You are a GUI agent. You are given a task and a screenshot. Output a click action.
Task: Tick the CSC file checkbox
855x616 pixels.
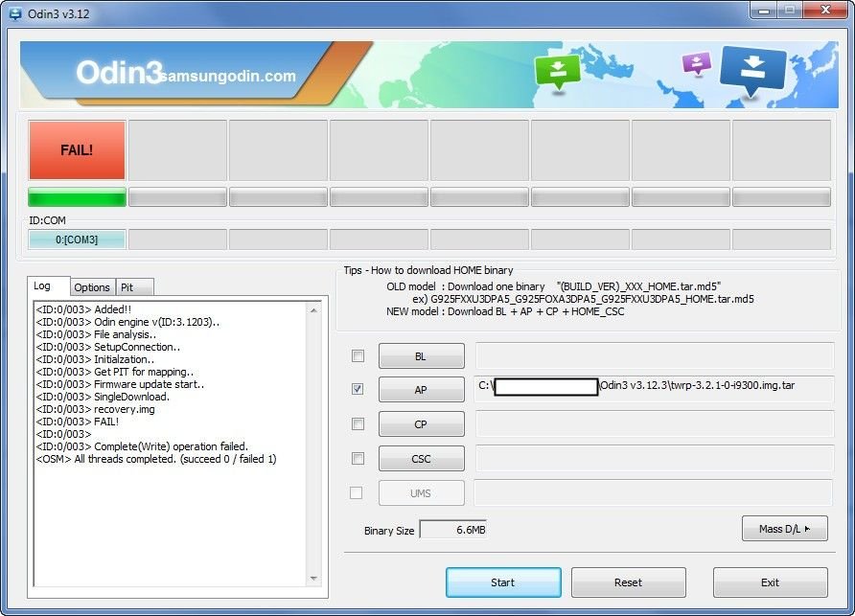pyautogui.click(x=358, y=458)
